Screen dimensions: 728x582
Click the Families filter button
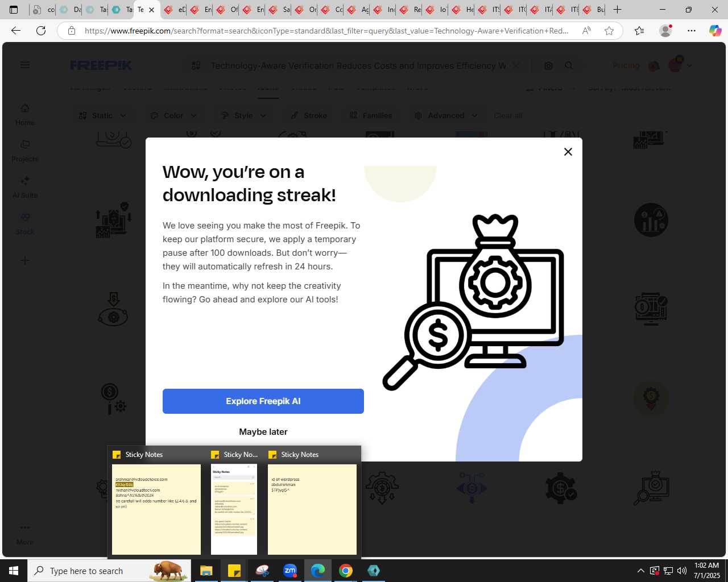click(371, 115)
